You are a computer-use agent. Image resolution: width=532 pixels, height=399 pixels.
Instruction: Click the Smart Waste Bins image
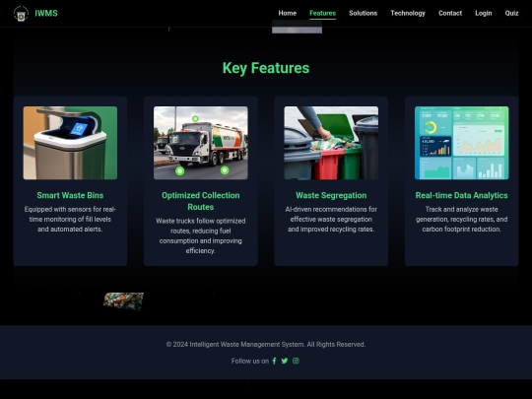(x=70, y=143)
